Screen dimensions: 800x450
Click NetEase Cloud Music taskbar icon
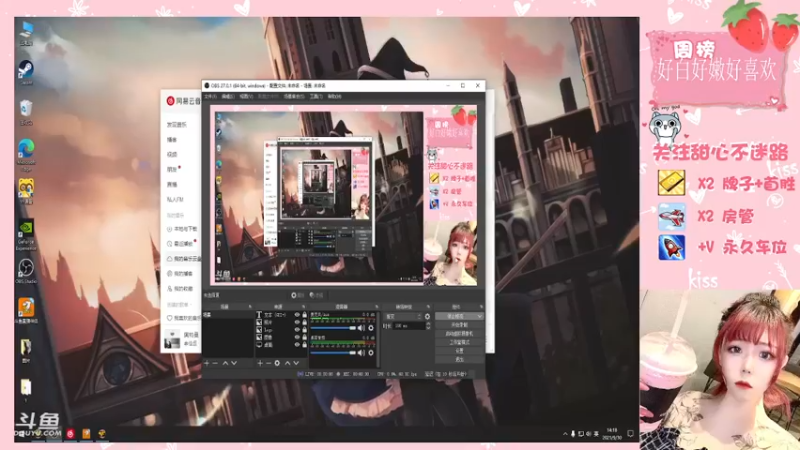coord(70,434)
